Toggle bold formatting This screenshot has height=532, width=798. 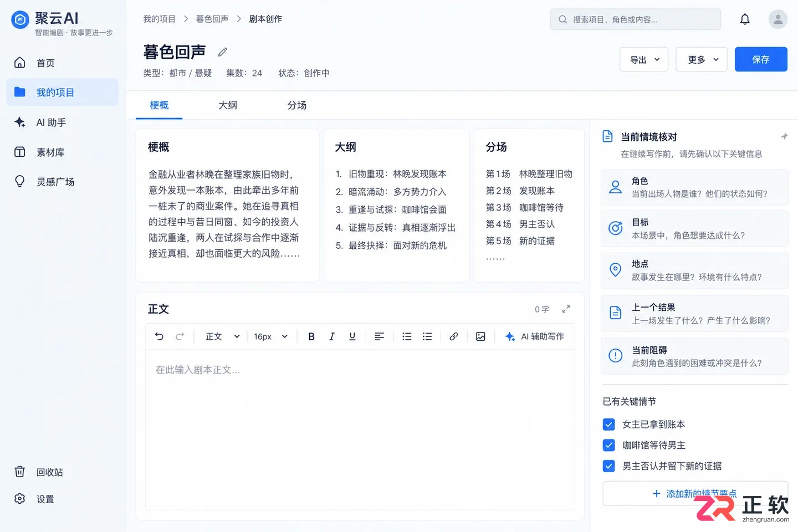coord(311,336)
